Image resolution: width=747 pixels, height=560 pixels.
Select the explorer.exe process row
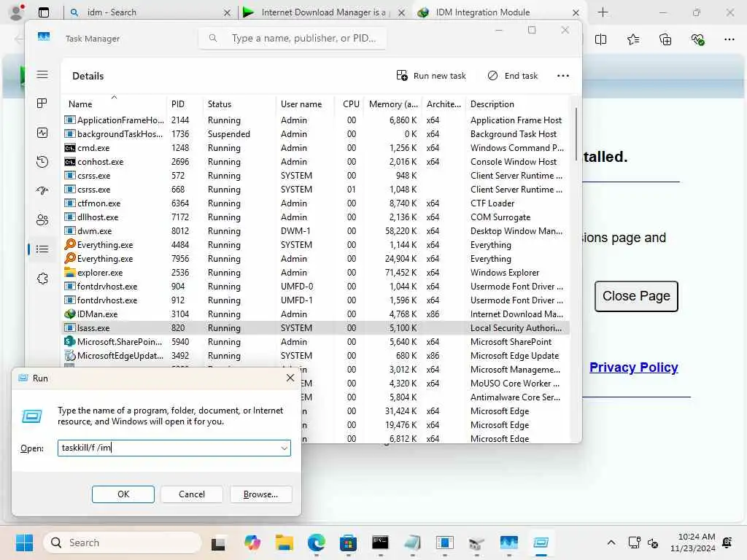(x=316, y=273)
